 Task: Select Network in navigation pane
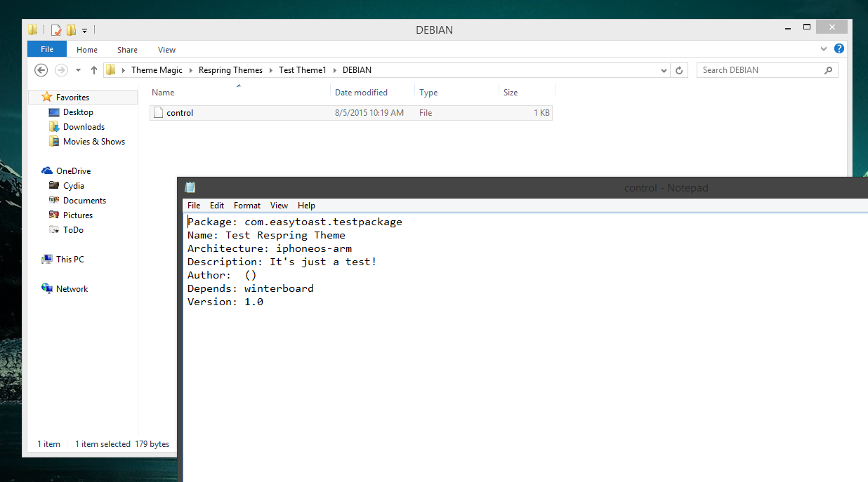[x=72, y=289]
